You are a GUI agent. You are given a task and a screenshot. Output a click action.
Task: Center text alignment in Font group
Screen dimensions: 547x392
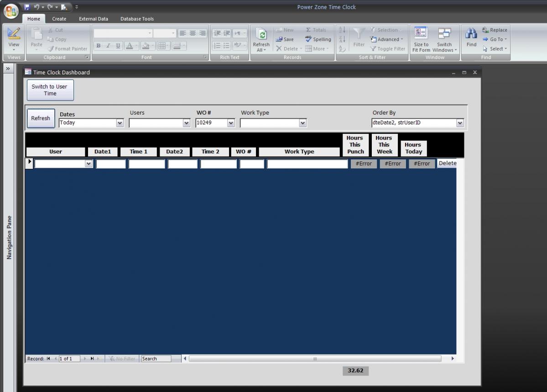click(x=193, y=33)
